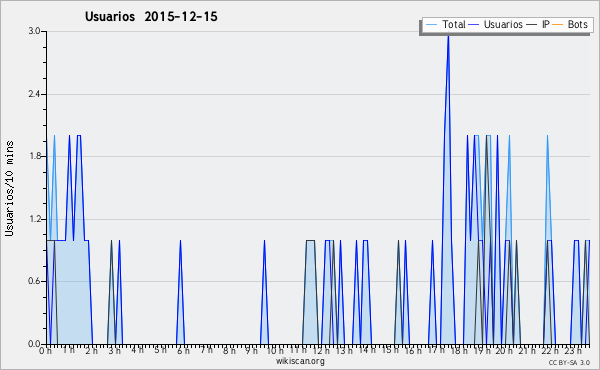Click the 'CC BY-SA 3.0' license text

(x=569, y=362)
